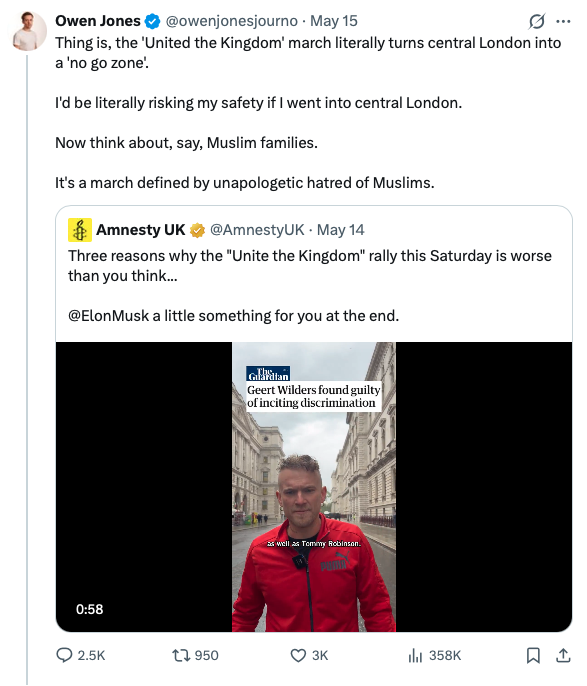The width and height of the screenshot is (587, 686).
Task: Click the 0:58 video duration badge
Action: [x=89, y=609]
